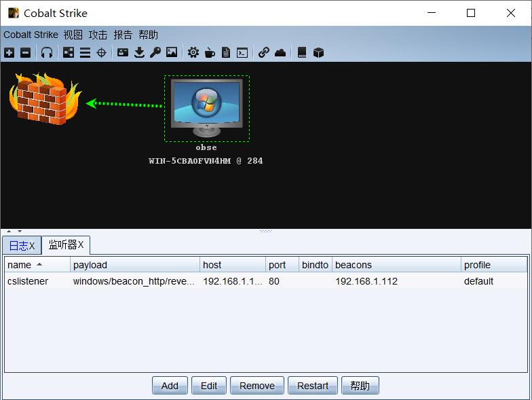Open listeners via the headphones icon
The width and height of the screenshot is (532, 400).
[46, 52]
